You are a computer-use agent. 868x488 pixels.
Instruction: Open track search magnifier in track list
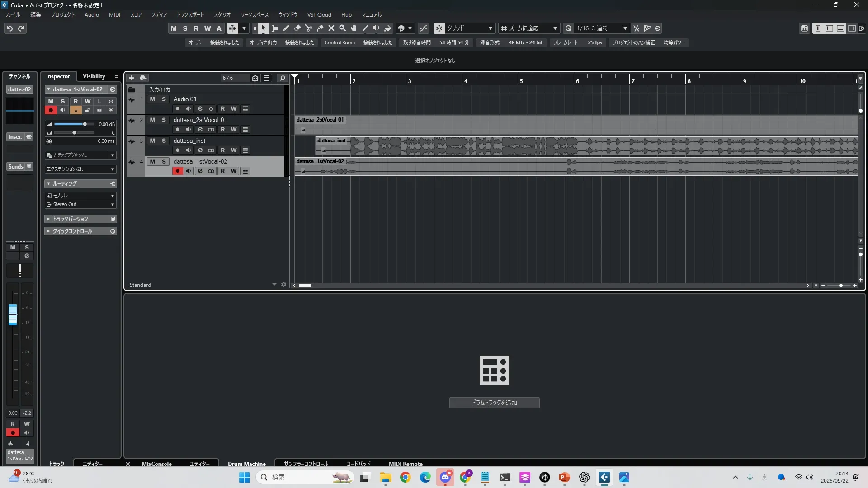point(282,78)
